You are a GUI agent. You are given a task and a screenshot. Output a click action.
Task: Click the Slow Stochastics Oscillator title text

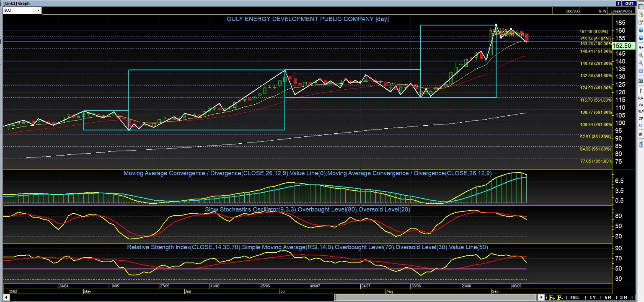(308, 209)
